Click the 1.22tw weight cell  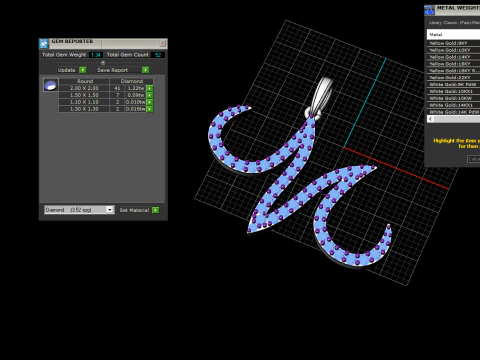coord(136,88)
